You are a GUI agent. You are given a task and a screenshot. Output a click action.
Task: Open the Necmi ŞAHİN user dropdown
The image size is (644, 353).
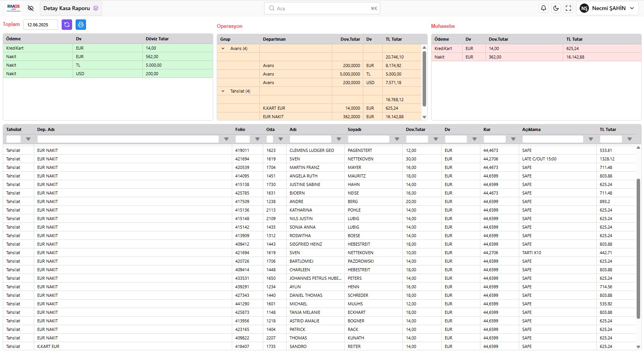click(607, 8)
